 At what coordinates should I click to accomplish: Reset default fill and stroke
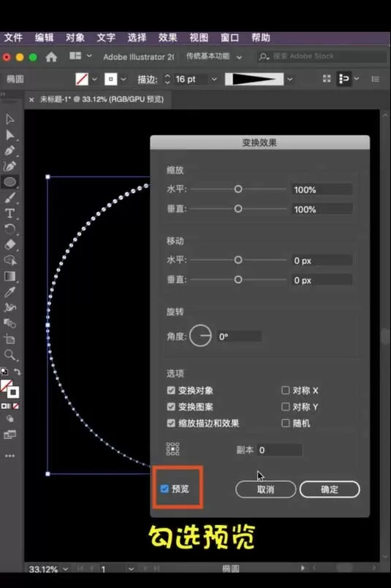[4, 372]
